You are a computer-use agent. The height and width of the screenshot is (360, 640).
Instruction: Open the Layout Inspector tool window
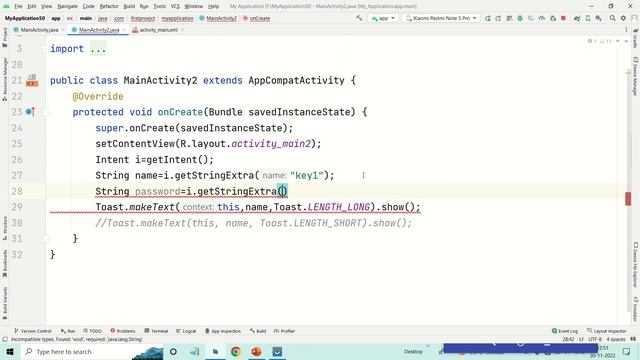click(x=607, y=331)
